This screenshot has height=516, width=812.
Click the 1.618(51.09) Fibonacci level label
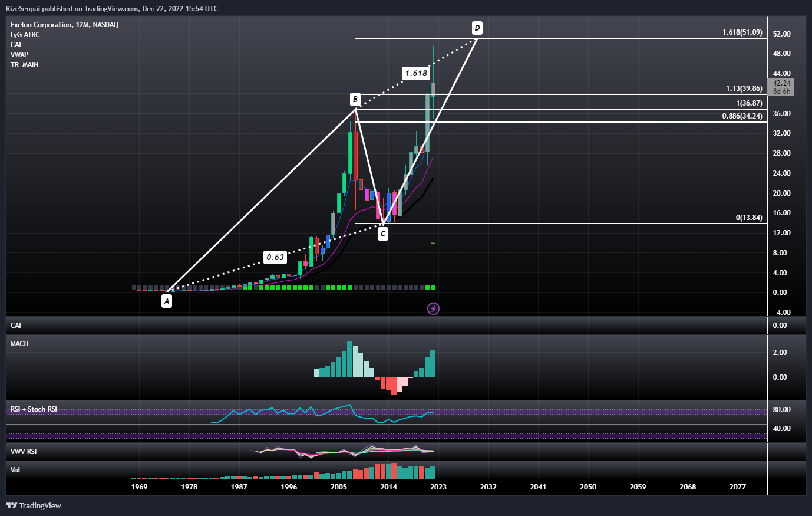click(742, 32)
